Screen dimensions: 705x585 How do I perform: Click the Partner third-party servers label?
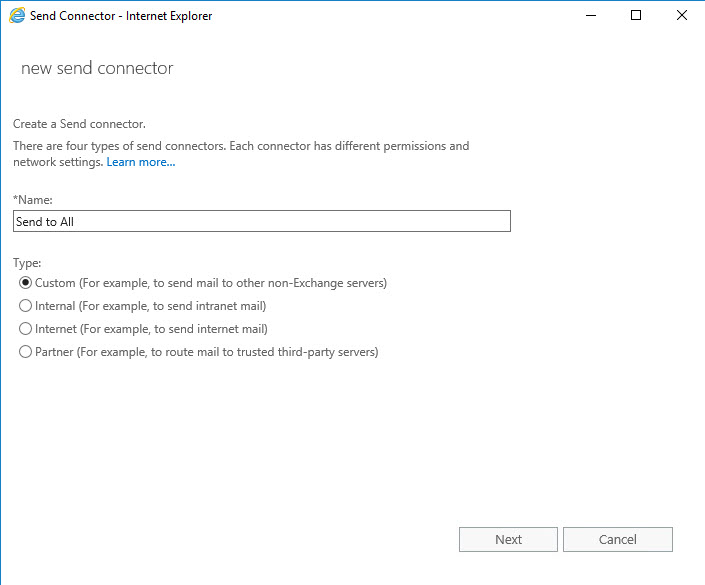(x=207, y=352)
